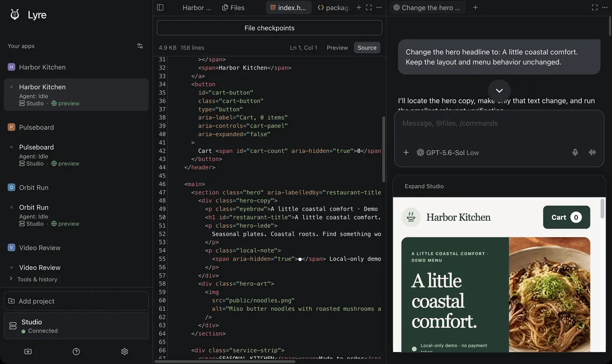Select the index.h... file tab

(x=288, y=8)
